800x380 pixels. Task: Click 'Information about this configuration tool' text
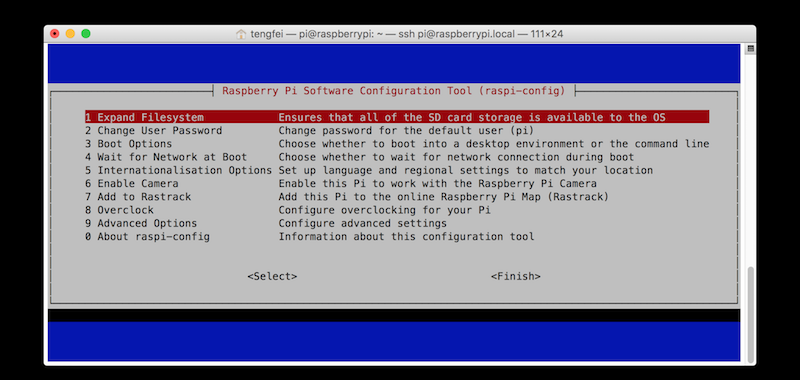coord(406,237)
